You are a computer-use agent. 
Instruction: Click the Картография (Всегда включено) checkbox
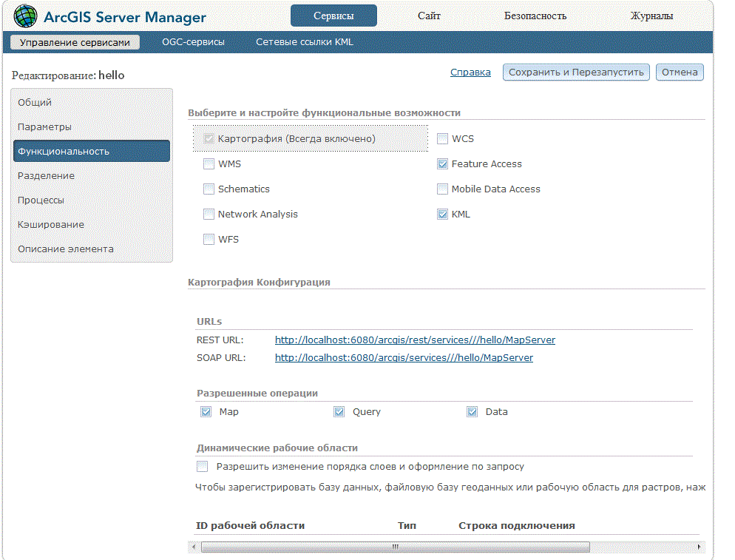click(209, 139)
